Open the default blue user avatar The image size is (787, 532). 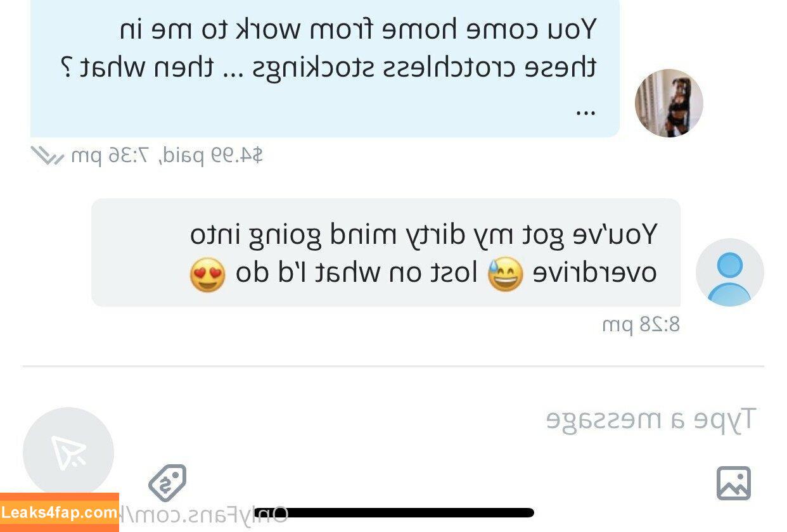point(730,272)
